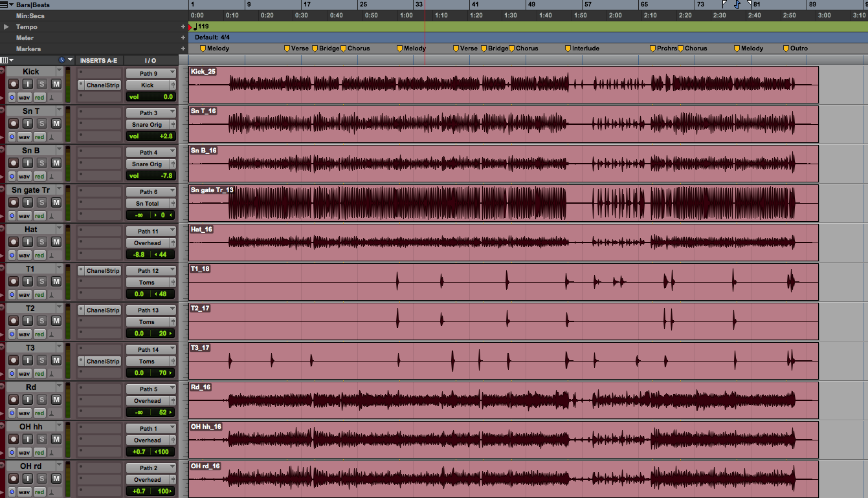This screenshot has height=498, width=868.
Task: Click insert dot beside T1's ChanelStrip
Action: point(81,271)
